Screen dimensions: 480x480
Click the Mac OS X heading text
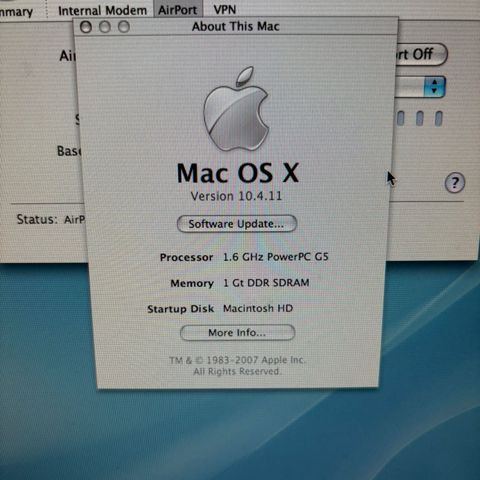click(x=238, y=173)
